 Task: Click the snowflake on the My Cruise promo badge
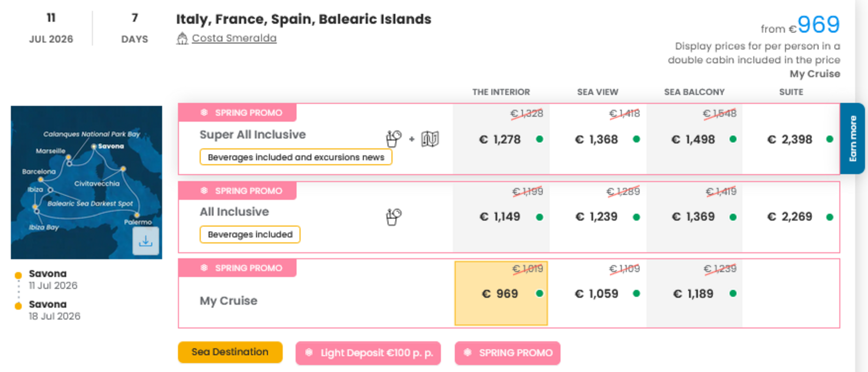204,268
